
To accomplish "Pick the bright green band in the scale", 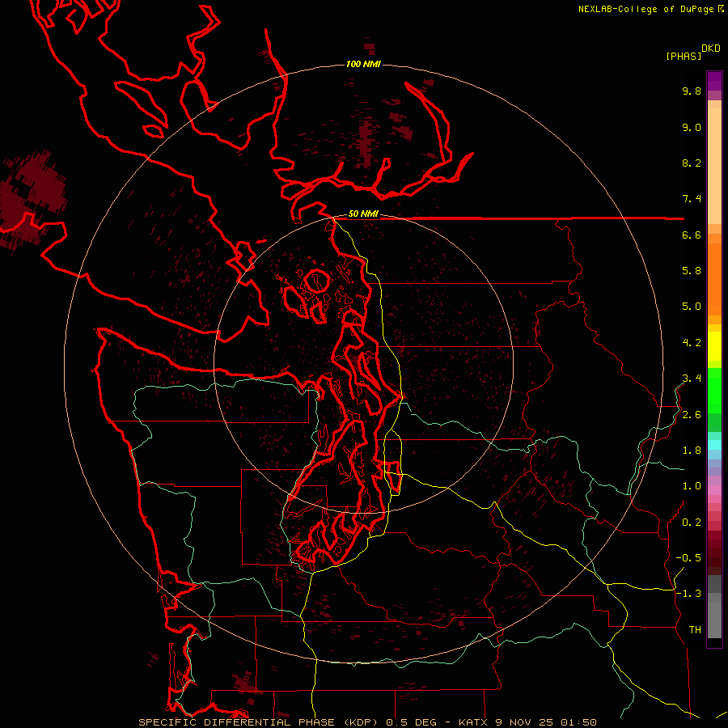I will click(714, 390).
